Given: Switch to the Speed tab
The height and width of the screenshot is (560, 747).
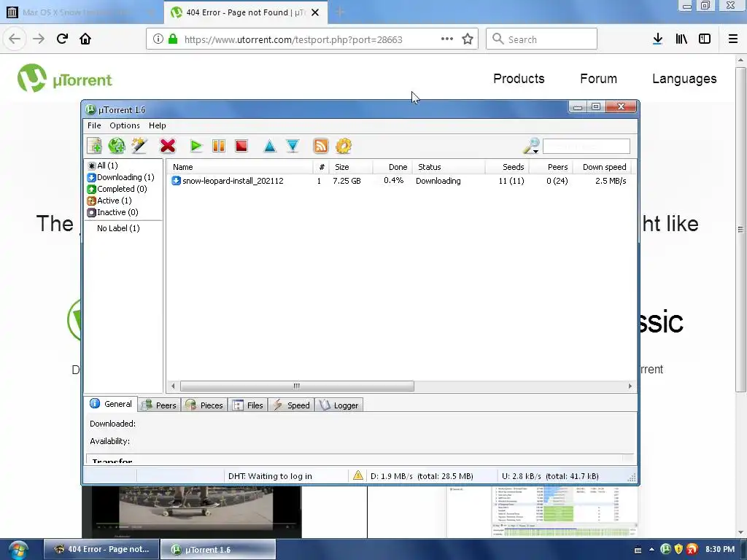Looking at the screenshot, I should coord(291,405).
